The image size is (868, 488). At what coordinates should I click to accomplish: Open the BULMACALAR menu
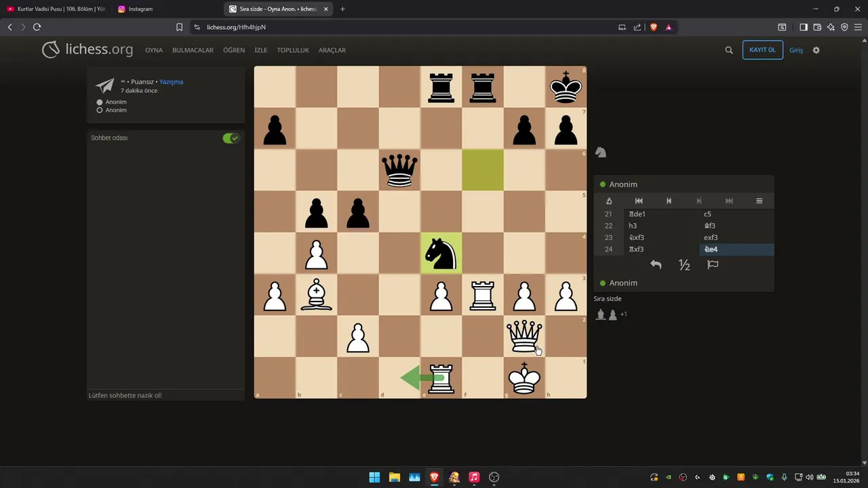(x=193, y=50)
